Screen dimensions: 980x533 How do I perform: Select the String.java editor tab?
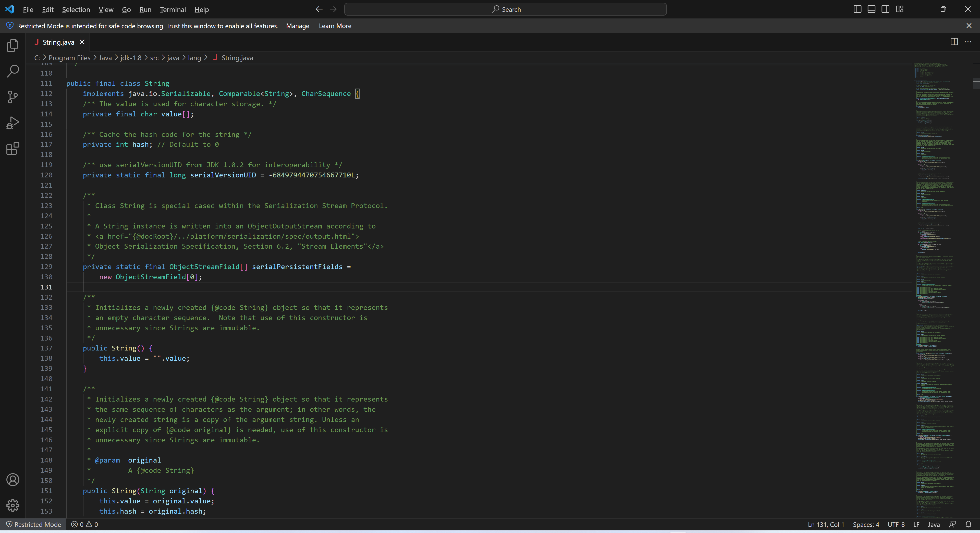click(x=58, y=42)
